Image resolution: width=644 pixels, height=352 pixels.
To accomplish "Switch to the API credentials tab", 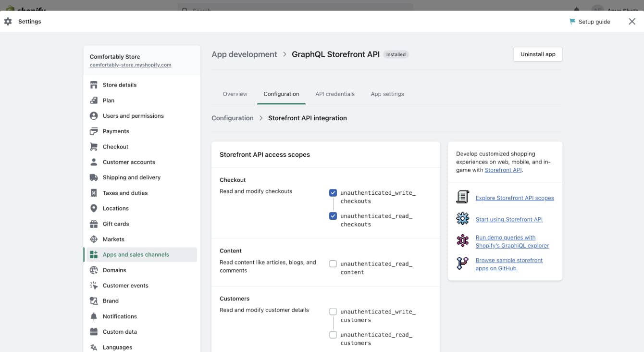I will (x=335, y=94).
